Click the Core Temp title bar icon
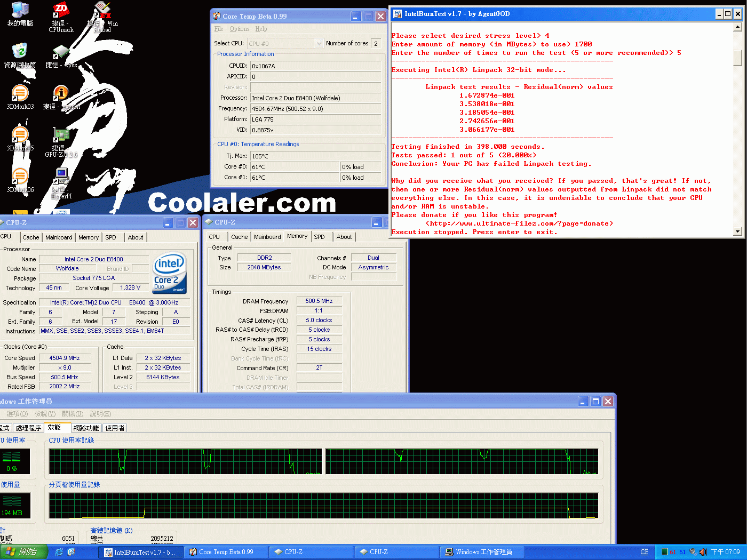The image size is (747, 560). click(x=217, y=16)
